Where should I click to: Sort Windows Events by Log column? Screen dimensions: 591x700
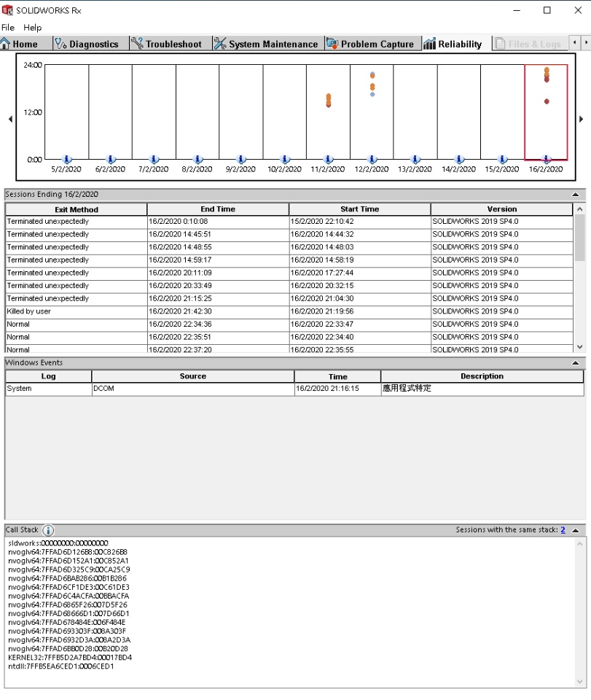48,376
